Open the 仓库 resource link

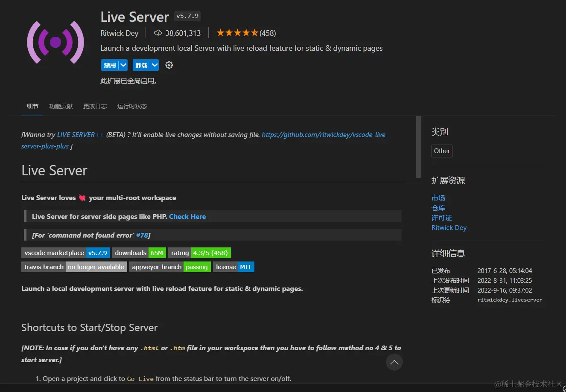pyautogui.click(x=438, y=208)
